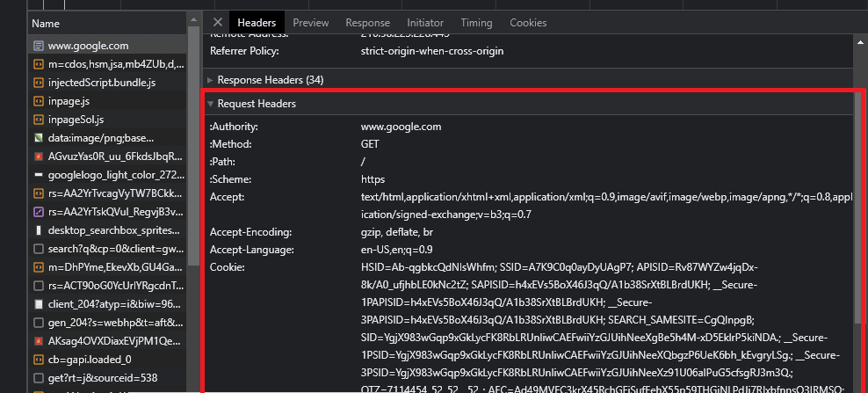Click script icon beside m=cdos,hsm,jsa
Screen dimensions: 868x393
[x=38, y=65]
